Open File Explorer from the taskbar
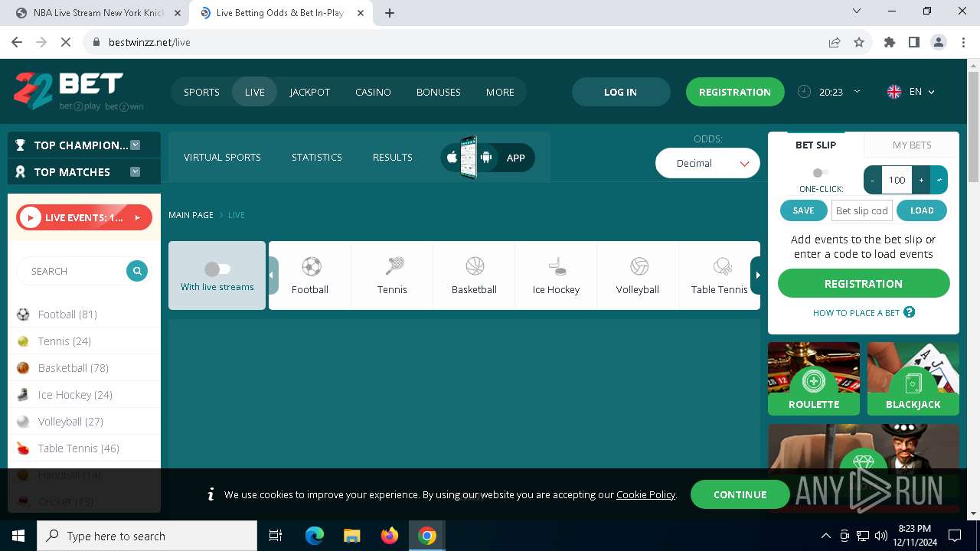The image size is (980, 551). [352, 536]
